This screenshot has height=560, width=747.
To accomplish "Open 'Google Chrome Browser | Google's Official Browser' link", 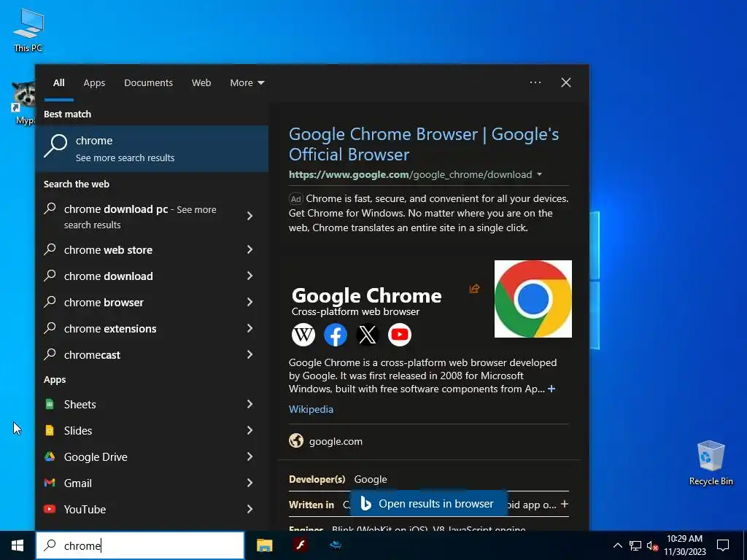I will tap(424, 144).
